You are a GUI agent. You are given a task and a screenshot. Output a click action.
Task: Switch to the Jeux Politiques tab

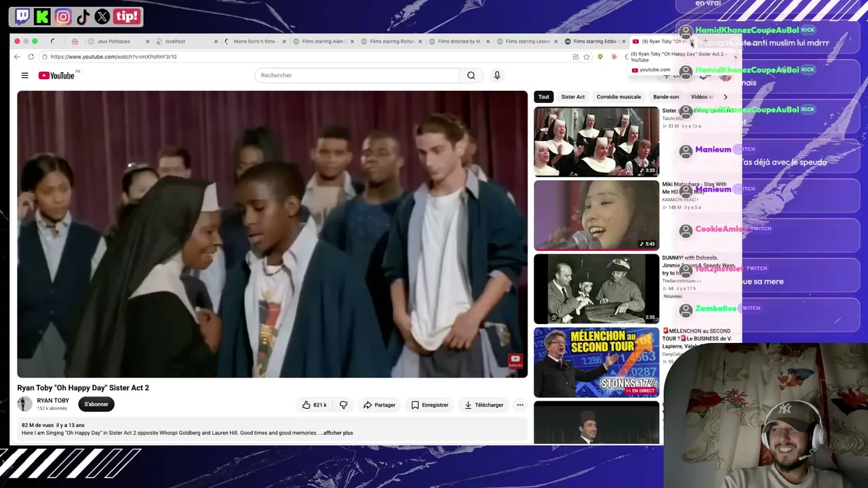[x=114, y=41]
